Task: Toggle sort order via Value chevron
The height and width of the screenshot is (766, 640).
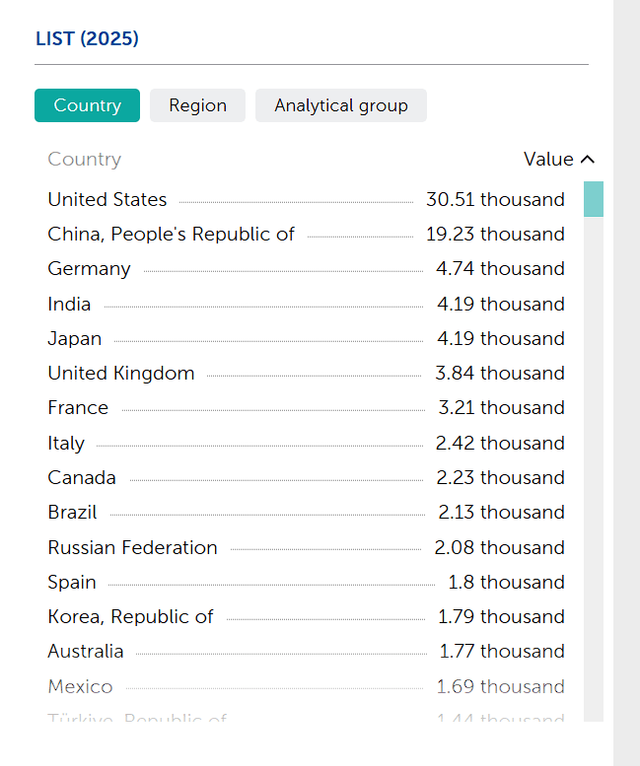Action: pos(587,159)
